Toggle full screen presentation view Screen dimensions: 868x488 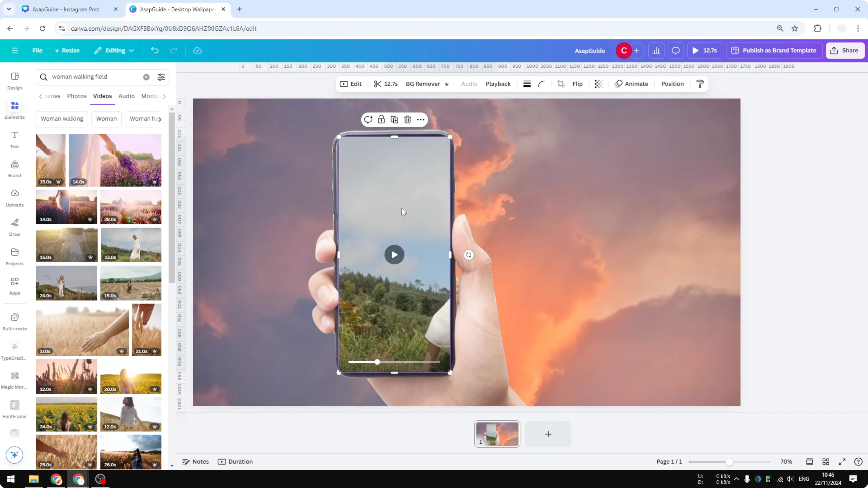[x=842, y=461]
